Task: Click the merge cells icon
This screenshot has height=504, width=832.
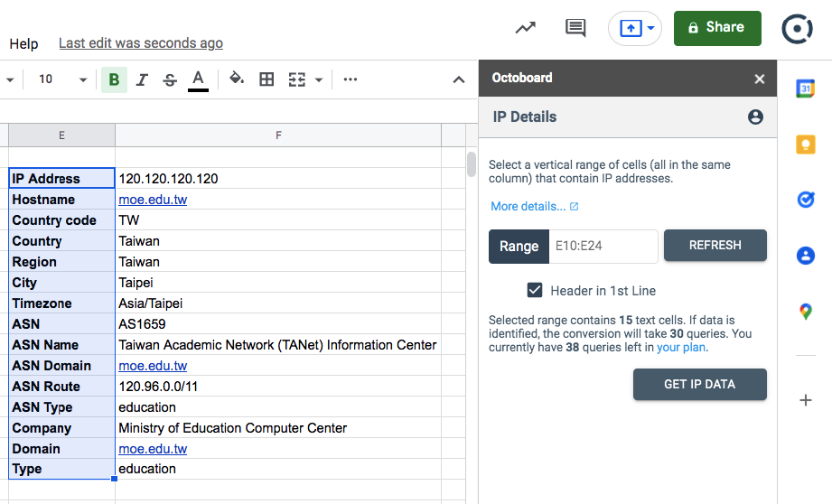Action: click(296, 79)
